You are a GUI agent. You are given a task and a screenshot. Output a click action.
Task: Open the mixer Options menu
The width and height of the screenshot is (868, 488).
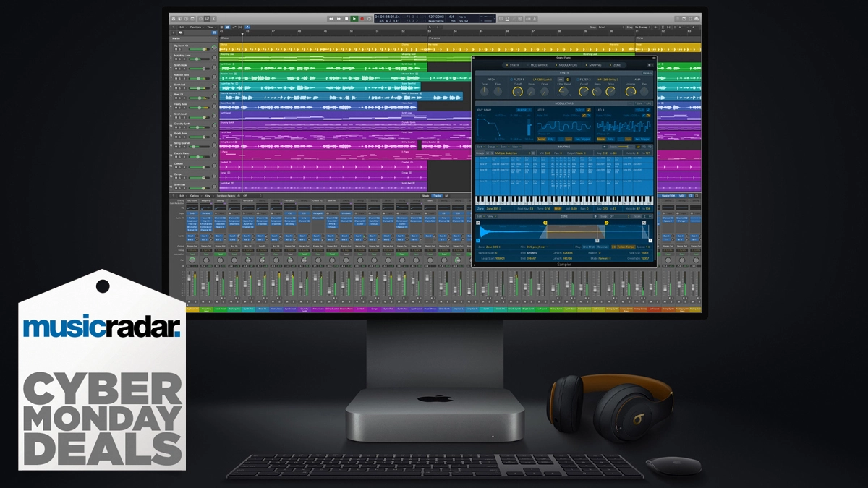click(x=195, y=196)
